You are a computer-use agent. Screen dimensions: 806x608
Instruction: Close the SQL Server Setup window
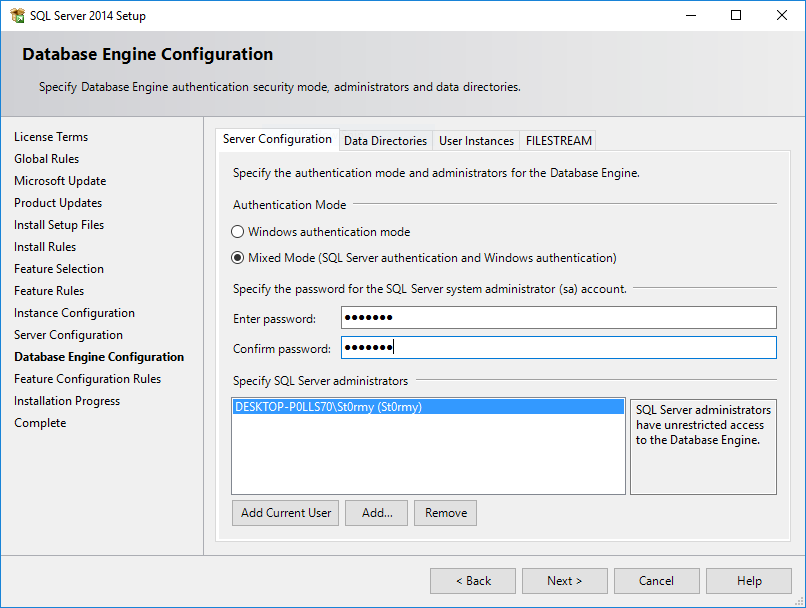pyautogui.click(x=782, y=15)
